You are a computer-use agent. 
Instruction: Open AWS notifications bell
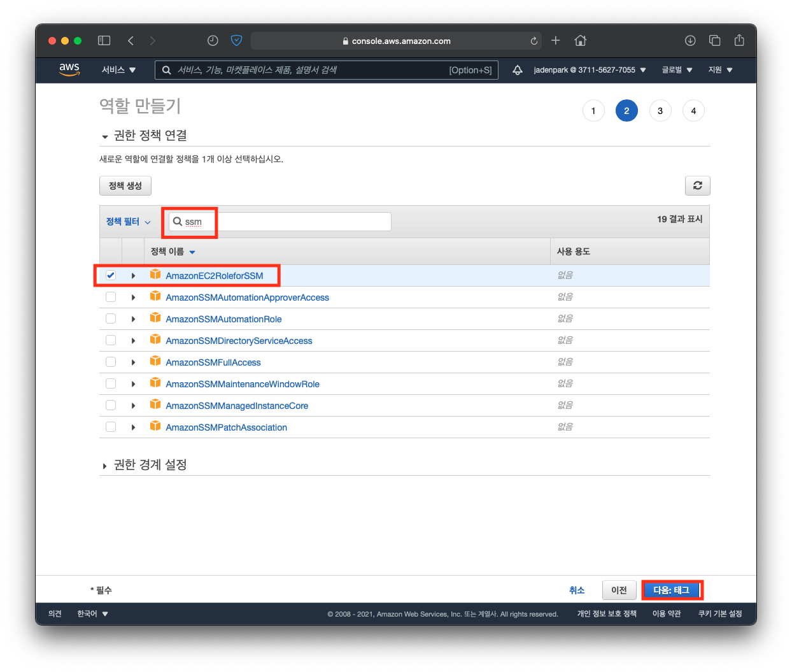pos(518,70)
